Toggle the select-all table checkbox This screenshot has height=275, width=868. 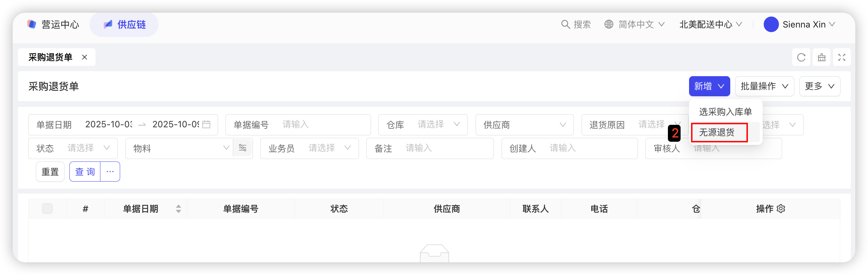tap(47, 209)
